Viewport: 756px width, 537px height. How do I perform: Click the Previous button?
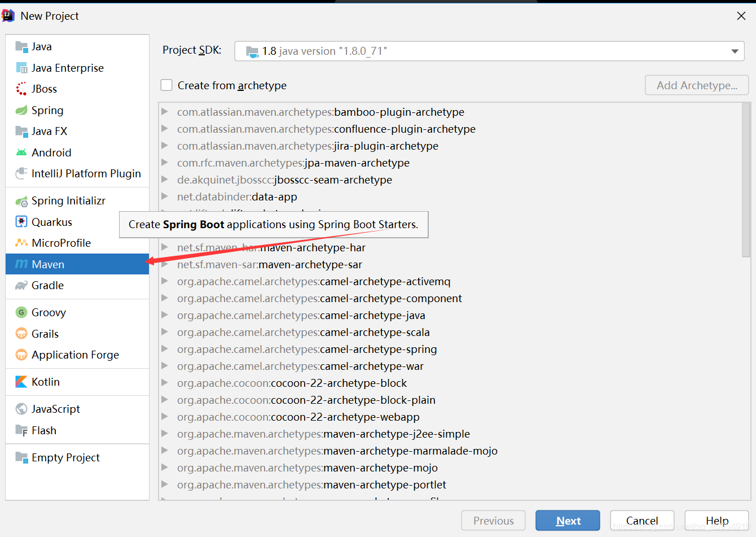point(493,521)
